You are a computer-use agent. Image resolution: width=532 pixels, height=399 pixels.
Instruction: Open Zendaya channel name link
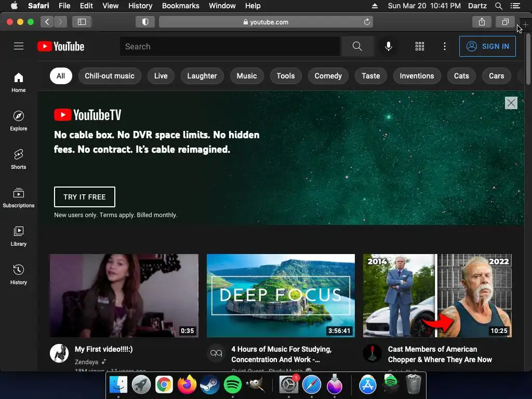(x=87, y=362)
